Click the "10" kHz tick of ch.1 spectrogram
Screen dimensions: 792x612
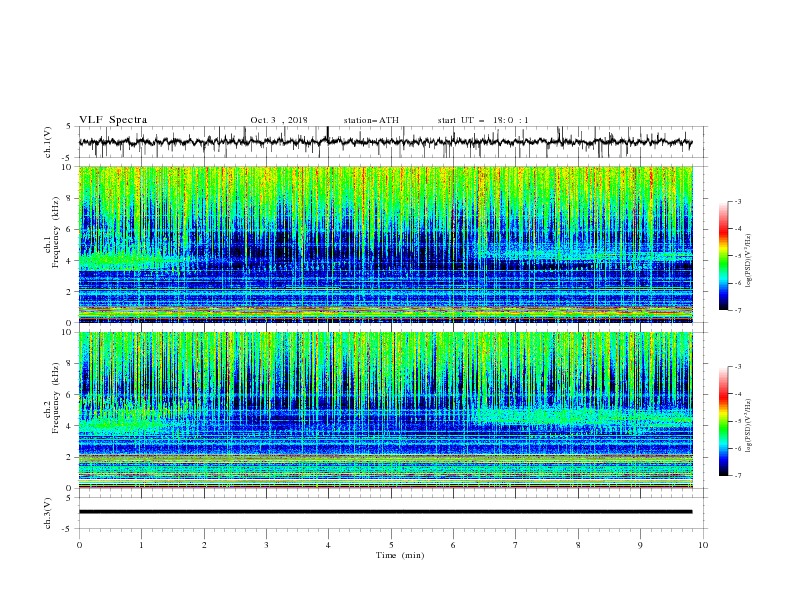click(69, 167)
